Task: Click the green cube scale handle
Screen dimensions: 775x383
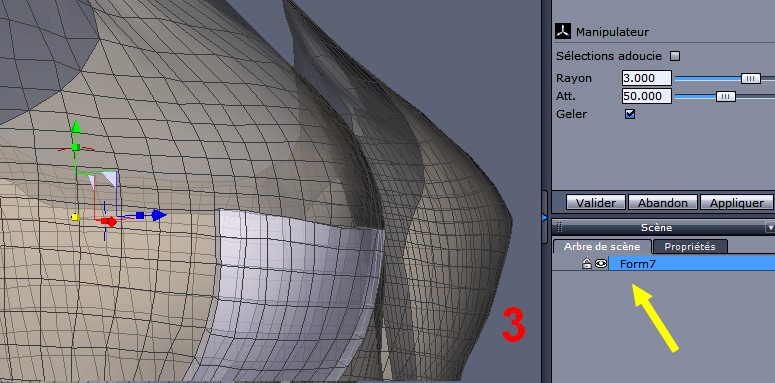Action: 76,147
